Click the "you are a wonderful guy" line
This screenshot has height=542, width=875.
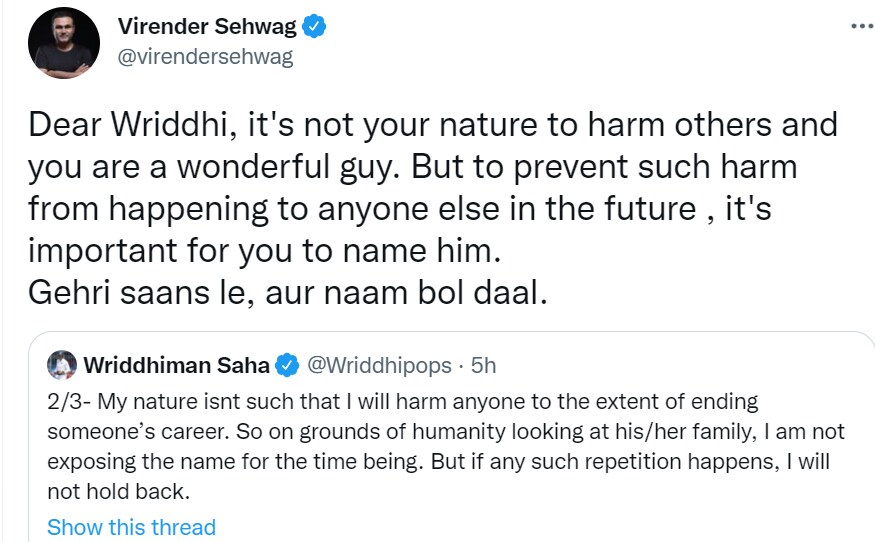click(412, 167)
